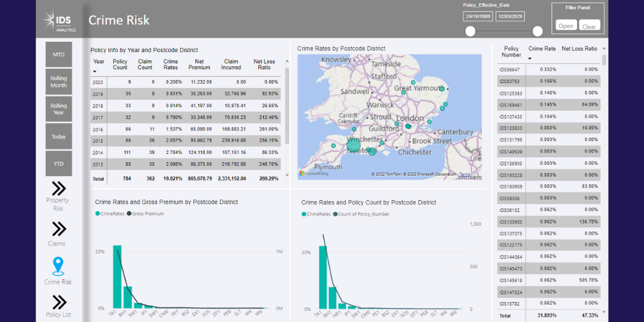Open the Filter Panel
Viewport: 644px width, 322px height.
565,26
